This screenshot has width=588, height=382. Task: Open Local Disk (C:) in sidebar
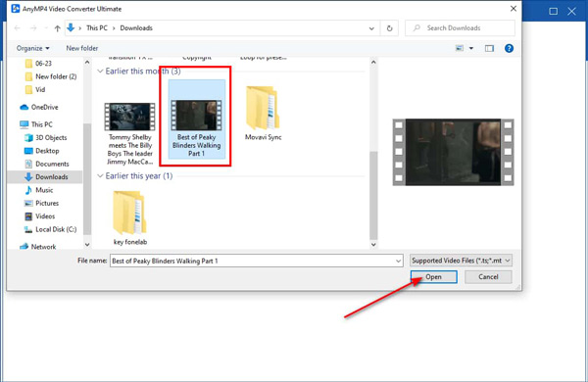[50, 229]
